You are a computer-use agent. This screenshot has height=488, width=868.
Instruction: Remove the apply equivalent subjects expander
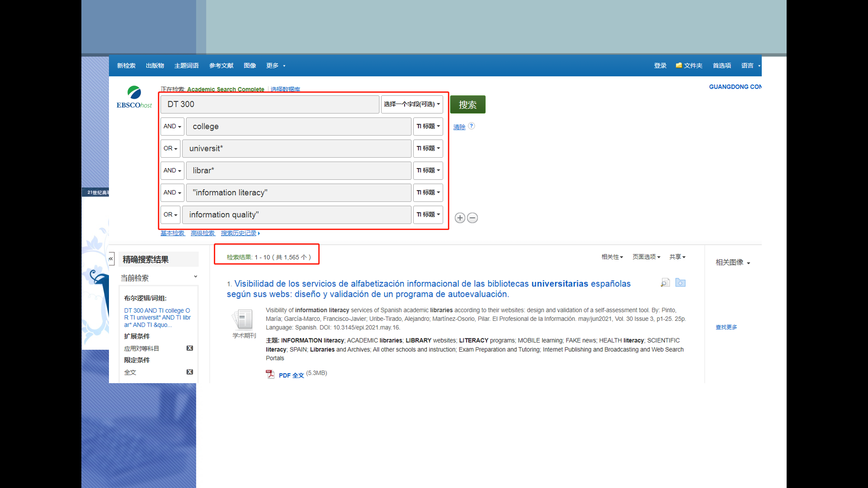(190, 348)
